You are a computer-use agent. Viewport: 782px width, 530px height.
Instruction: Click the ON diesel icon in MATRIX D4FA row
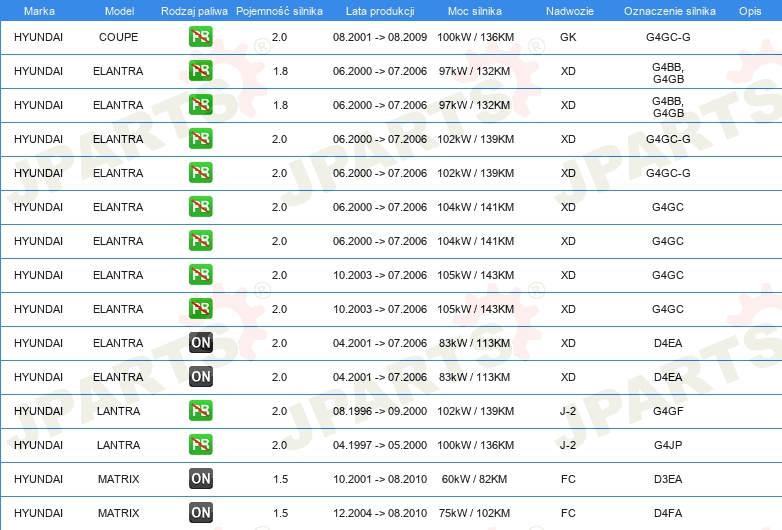click(x=200, y=513)
